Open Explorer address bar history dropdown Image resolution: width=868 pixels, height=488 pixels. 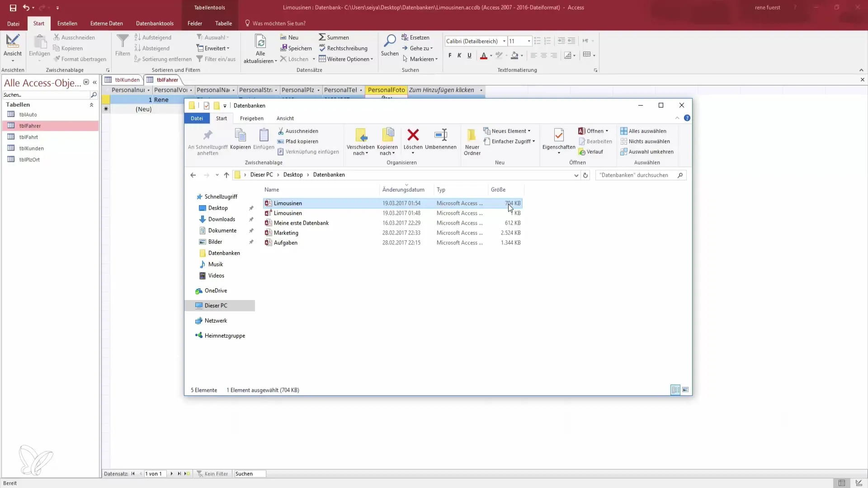(576, 175)
